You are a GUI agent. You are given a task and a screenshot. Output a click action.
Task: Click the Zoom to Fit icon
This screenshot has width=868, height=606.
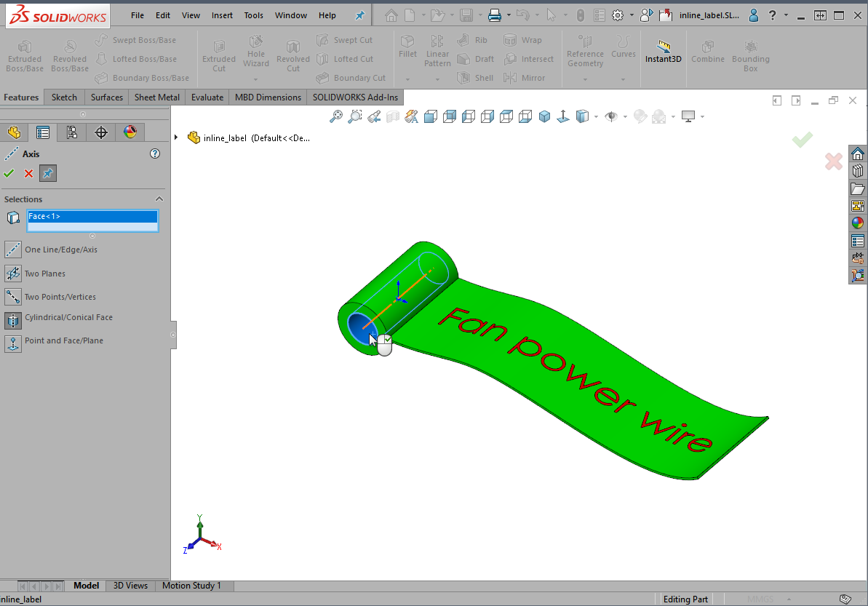coord(336,116)
